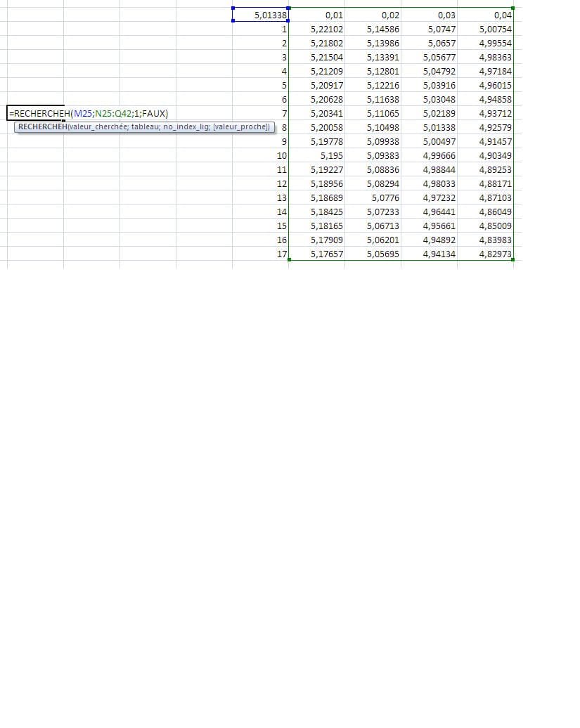
Task: Select cell containing 5,21209
Action: (316, 71)
